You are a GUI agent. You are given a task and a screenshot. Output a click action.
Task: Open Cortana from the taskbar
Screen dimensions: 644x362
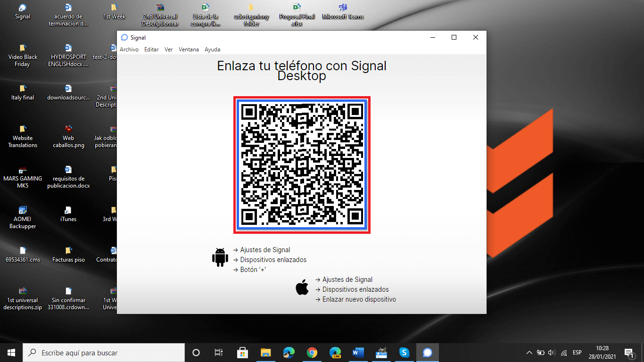[x=196, y=353]
